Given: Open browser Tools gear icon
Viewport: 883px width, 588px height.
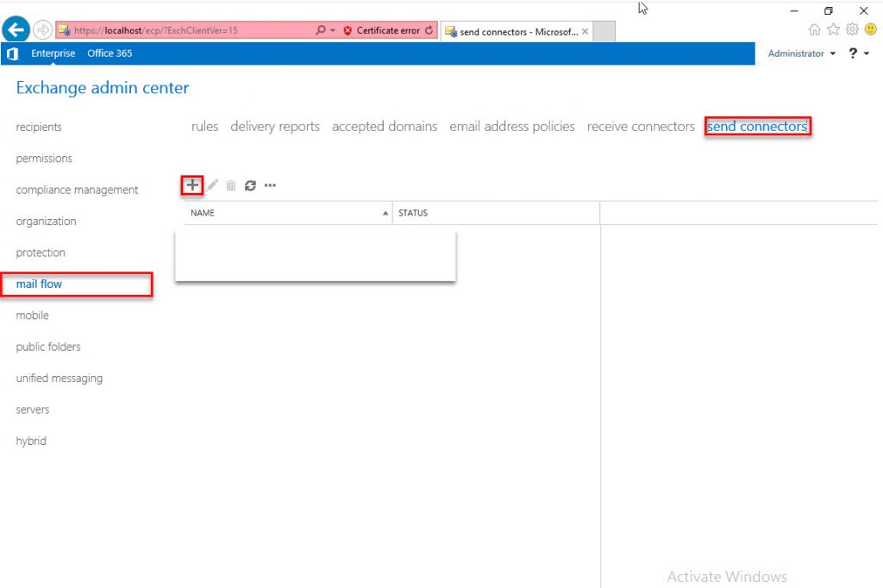Looking at the screenshot, I should coord(852,29).
